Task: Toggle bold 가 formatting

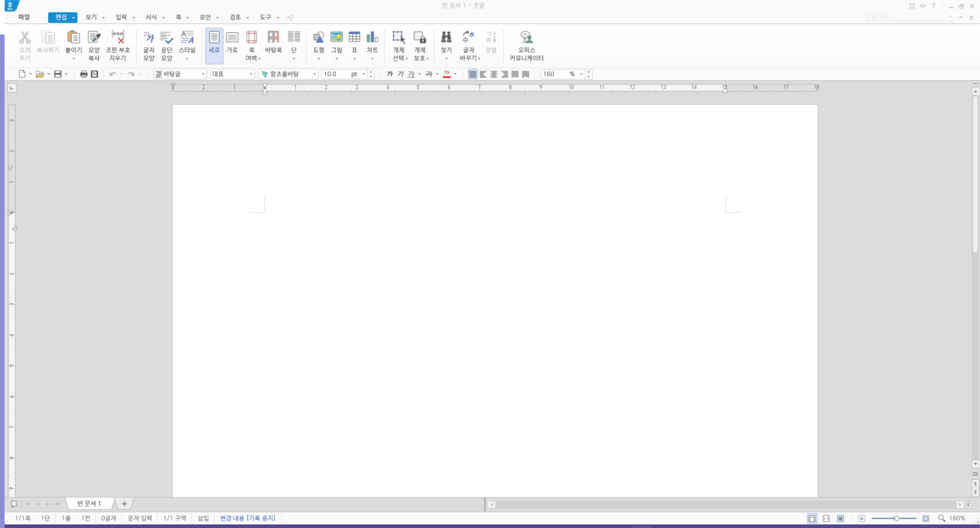Action: click(x=390, y=74)
